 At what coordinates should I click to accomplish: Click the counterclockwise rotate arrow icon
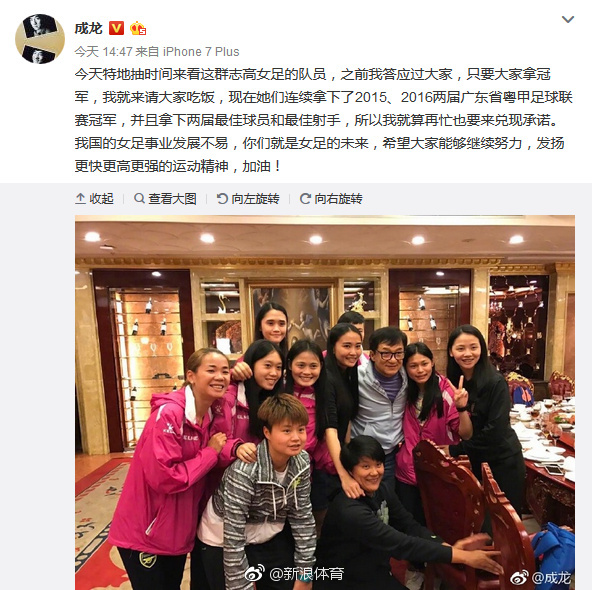[x=222, y=199]
